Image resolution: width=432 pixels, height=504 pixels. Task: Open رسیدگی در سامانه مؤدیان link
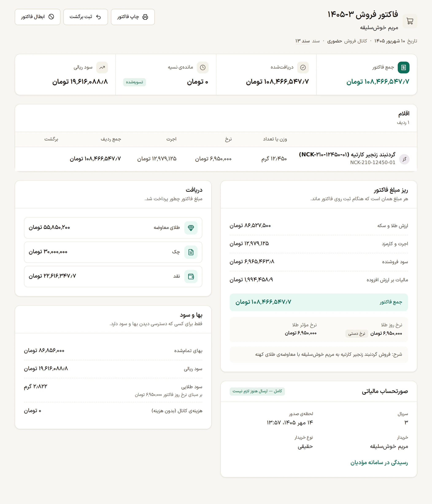pos(379,462)
